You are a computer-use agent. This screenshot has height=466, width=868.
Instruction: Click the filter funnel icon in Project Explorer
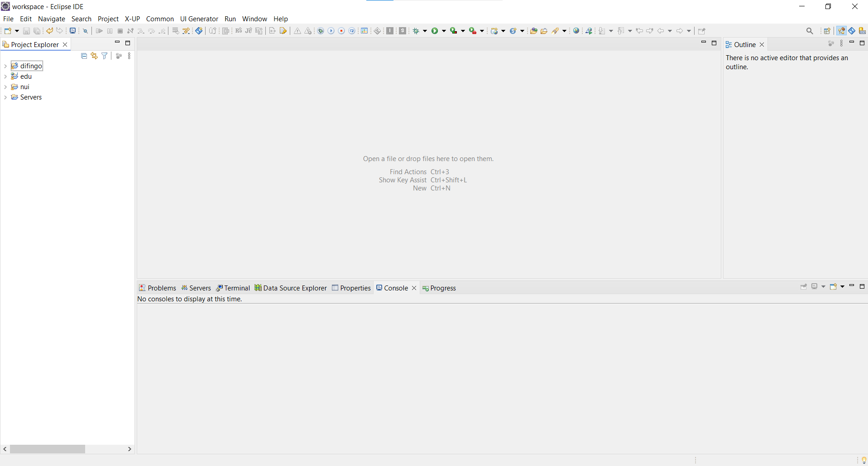pyautogui.click(x=105, y=56)
